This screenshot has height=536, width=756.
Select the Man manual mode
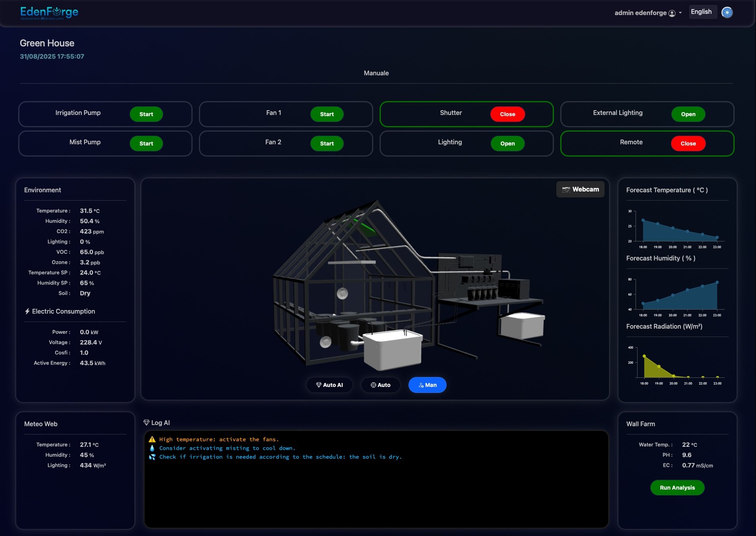427,385
